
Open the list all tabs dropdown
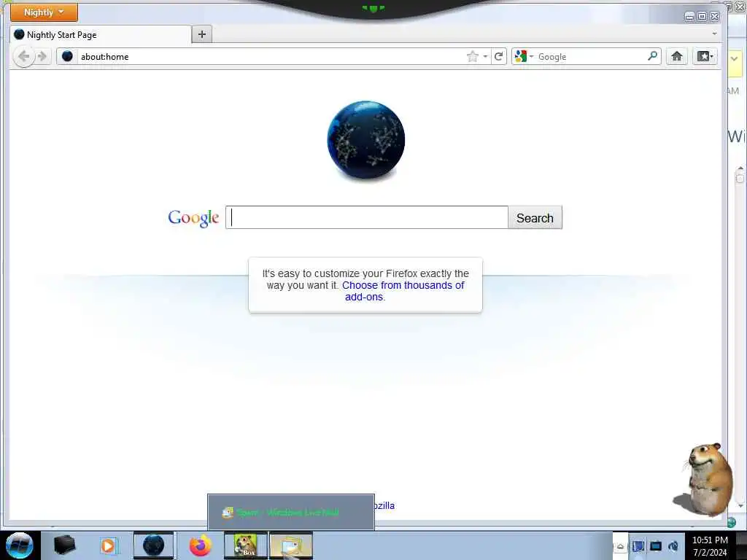click(x=714, y=34)
